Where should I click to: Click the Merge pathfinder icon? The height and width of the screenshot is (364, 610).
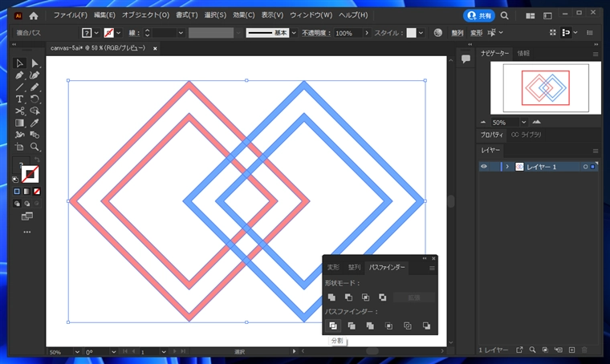pyautogui.click(x=370, y=326)
